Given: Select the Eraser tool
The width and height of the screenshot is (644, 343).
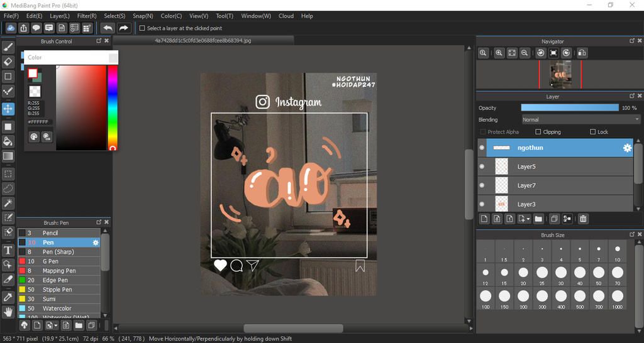Looking at the screenshot, I should click(x=8, y=62).
